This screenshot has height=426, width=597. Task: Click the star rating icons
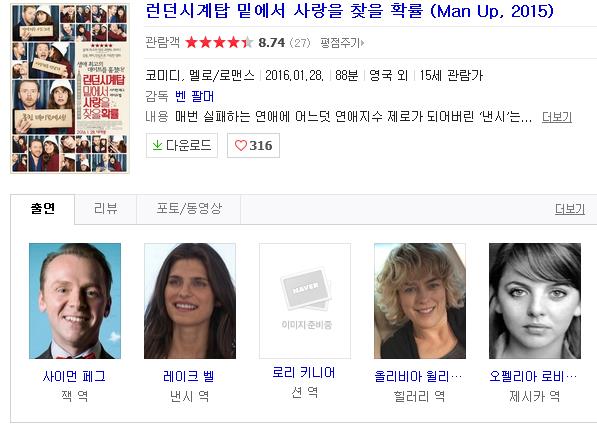(219, 42)
